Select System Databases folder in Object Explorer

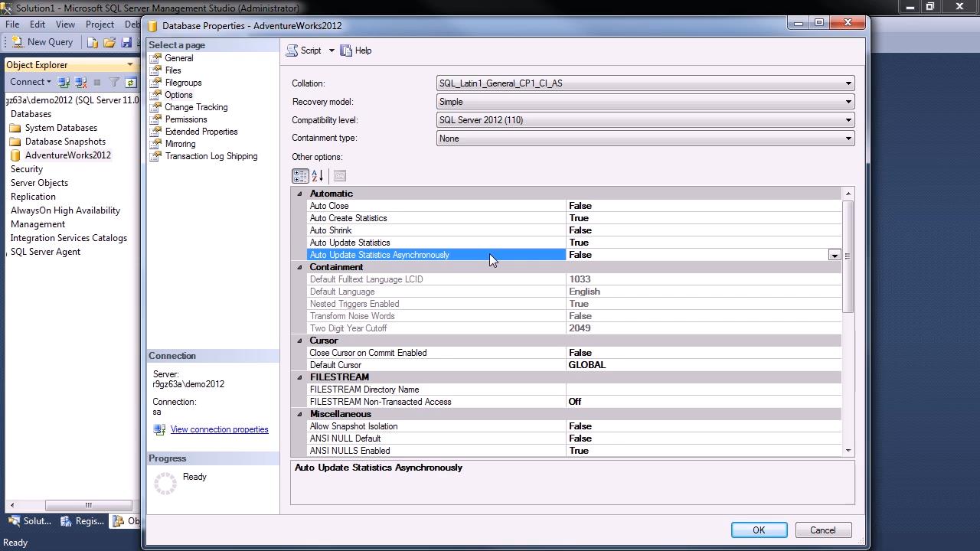pos(61,128)
